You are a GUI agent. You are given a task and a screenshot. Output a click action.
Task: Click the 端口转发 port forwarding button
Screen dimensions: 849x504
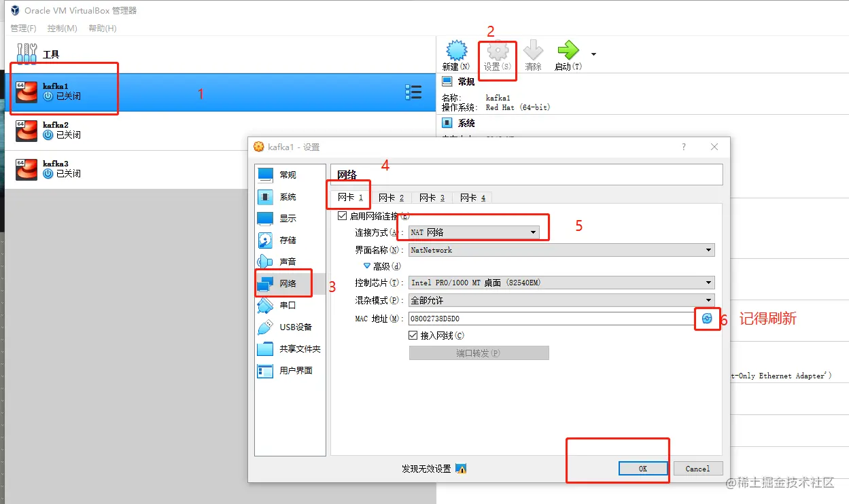click(479, 353)
